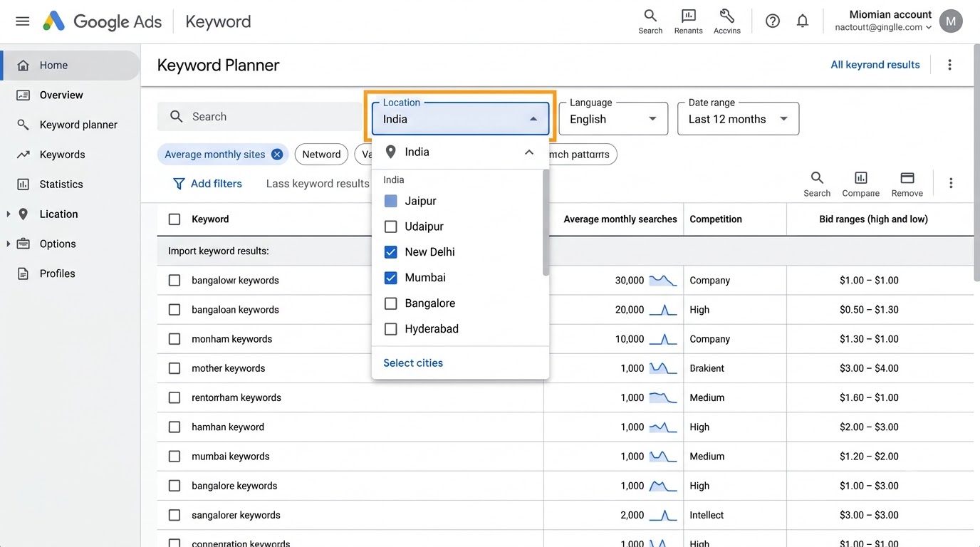Screen dimensions: 980x547
Task: Click the Remove icon in table toolbar
Action: (x=907, y=183)
